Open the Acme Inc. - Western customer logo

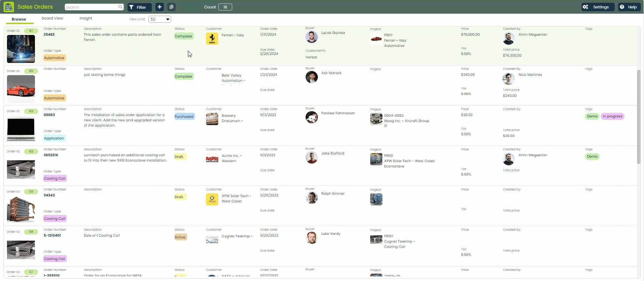coord(212,159)
